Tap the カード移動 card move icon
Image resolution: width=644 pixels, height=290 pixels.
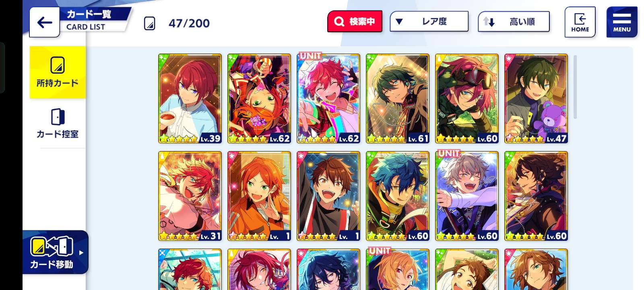(52, 253)
